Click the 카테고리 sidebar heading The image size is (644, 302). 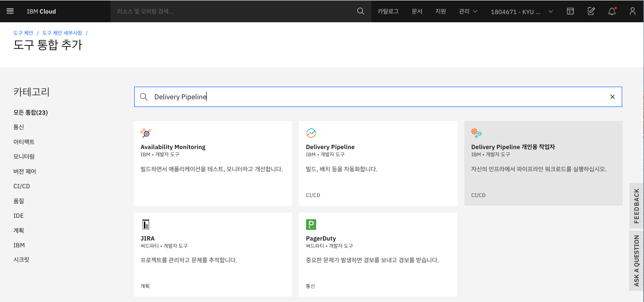pyautogui.click(x=31, y=92)
